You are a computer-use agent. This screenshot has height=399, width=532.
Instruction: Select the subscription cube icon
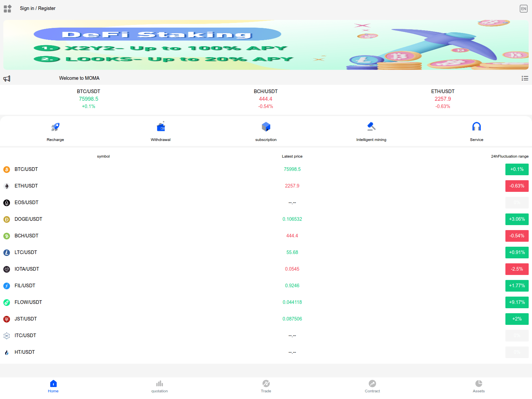click(266, 127)
